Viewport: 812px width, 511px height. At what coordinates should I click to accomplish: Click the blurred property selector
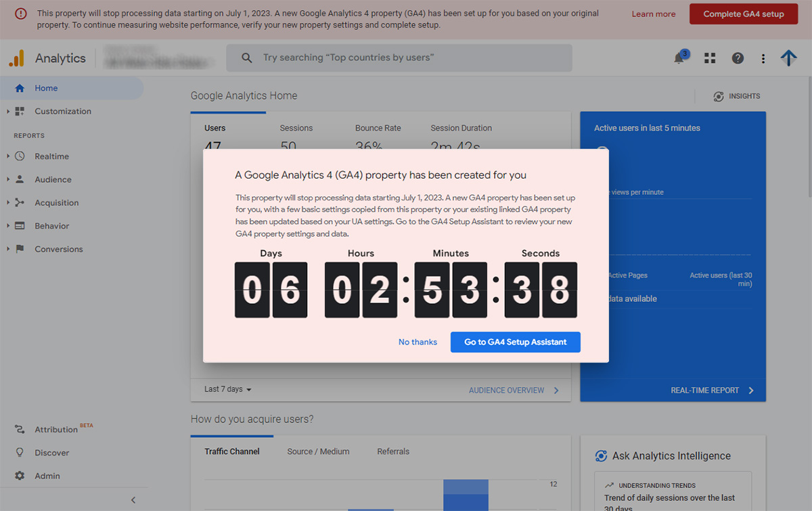(x=160, y=58)
